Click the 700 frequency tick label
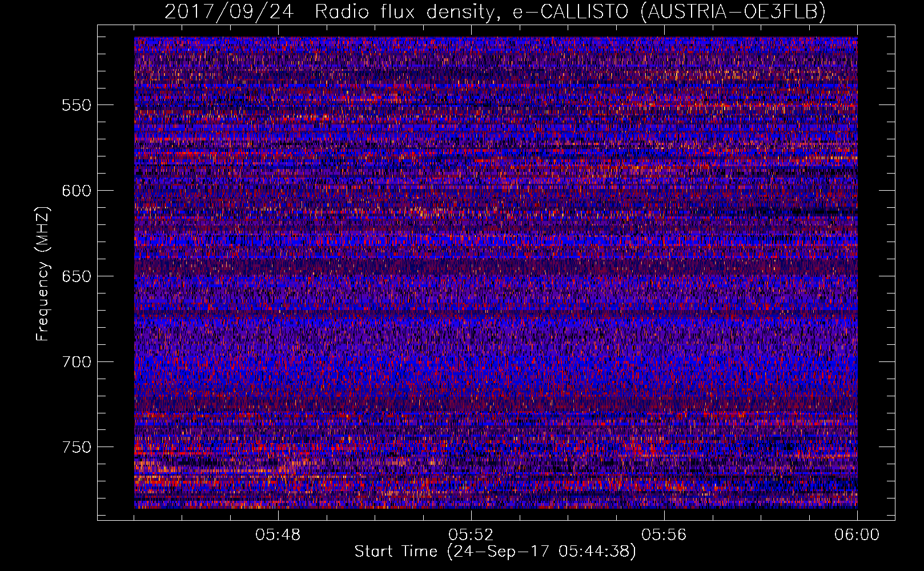The height and width of the screenshot is (571, 924). (77, 362)
